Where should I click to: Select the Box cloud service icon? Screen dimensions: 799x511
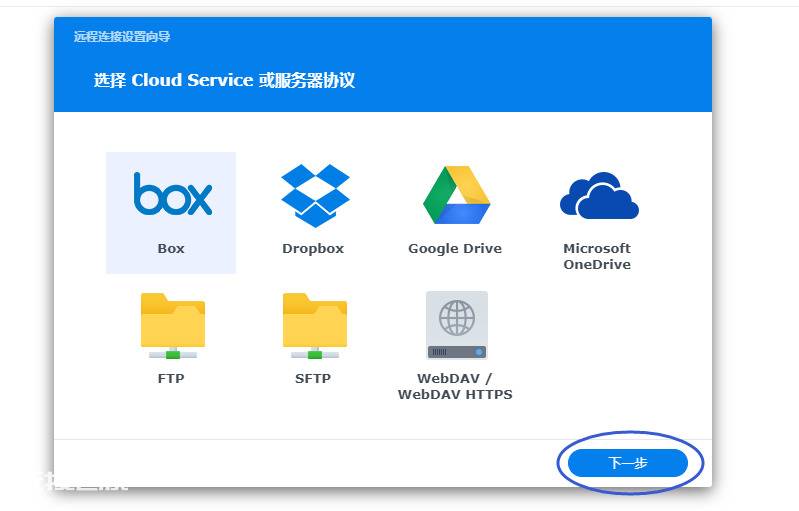coord(173,194)
